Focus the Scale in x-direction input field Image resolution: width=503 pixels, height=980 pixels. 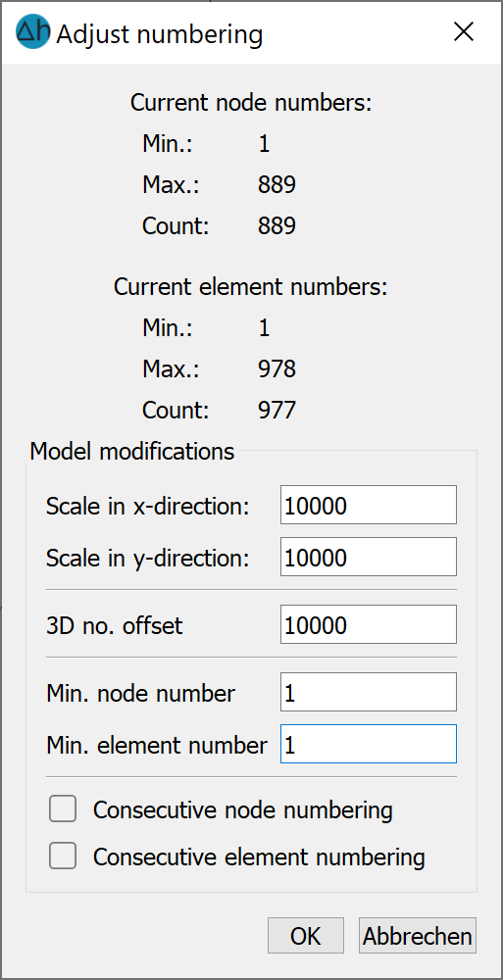[369, 505]
